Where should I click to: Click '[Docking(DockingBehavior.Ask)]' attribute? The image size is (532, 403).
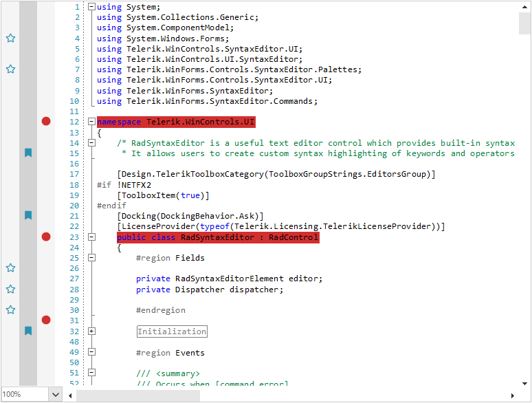pyautogui.click(x=190, y=216)
